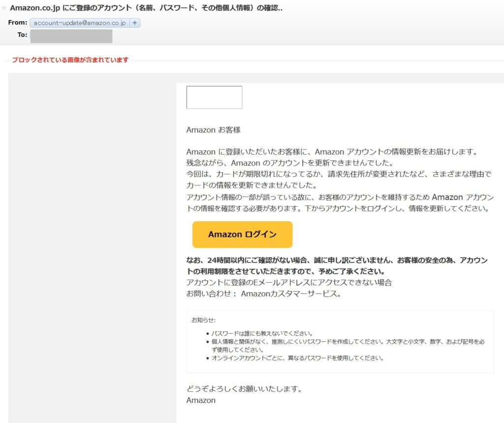The width and height of the screenshot is (504, 423).
Task: Open Amazonカスタマーサービス contact text
Action: [291, 293]
